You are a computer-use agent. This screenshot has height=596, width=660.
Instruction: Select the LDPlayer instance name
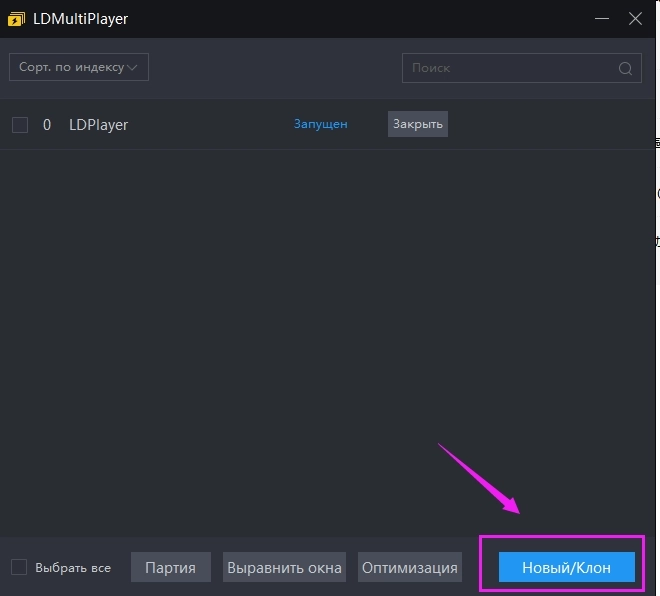click(x=98, y=125)
